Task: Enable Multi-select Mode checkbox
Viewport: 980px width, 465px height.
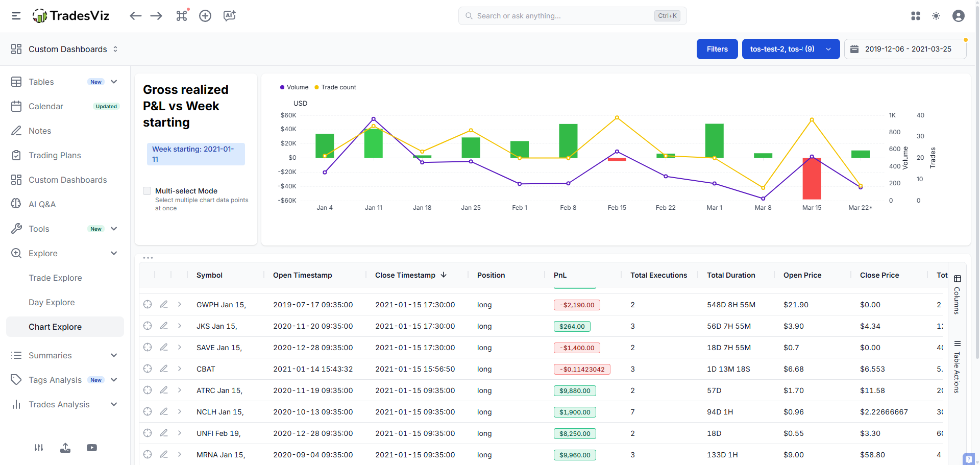Action: click(x=147, y=191)
